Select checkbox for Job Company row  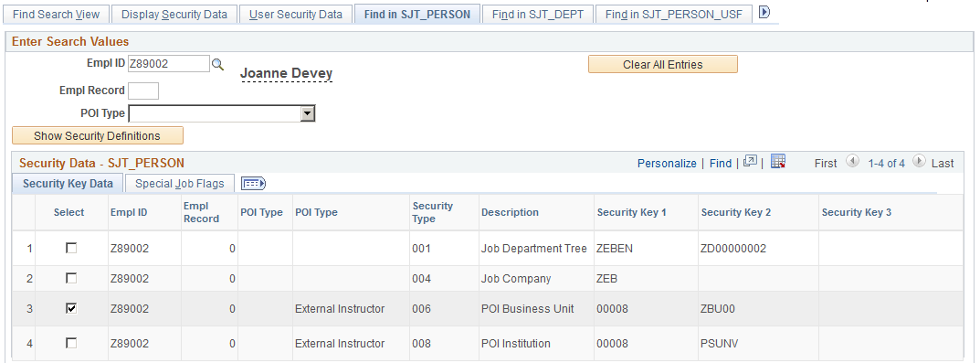pos(72,278)
